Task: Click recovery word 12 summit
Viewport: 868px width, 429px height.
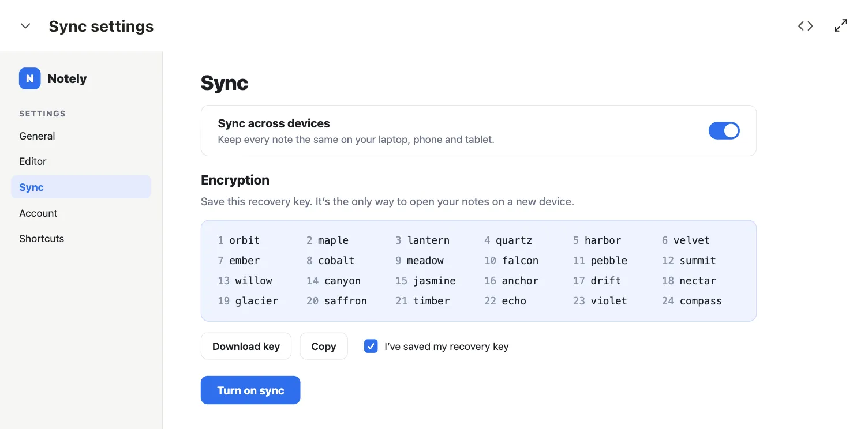Action: pos(689,261)
